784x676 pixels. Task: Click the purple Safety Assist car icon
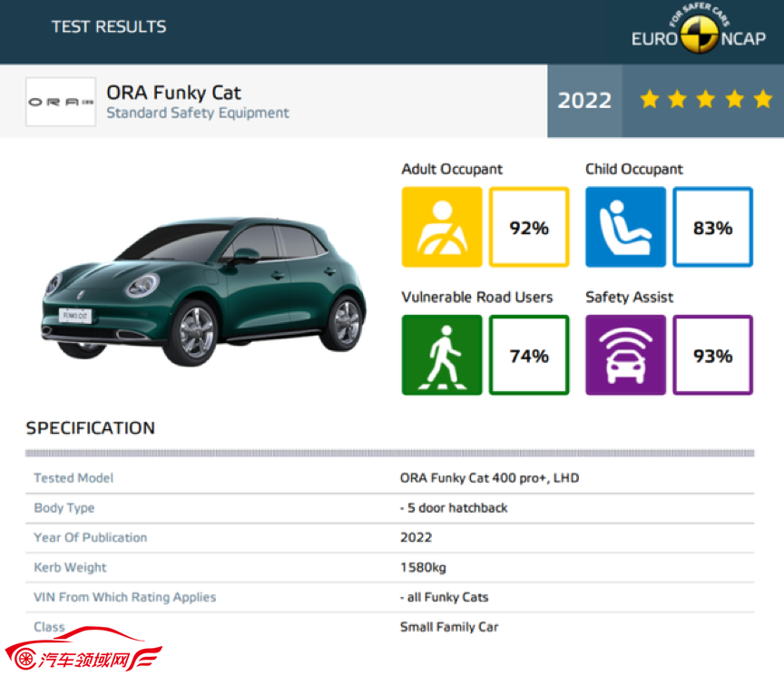(625, 355)
